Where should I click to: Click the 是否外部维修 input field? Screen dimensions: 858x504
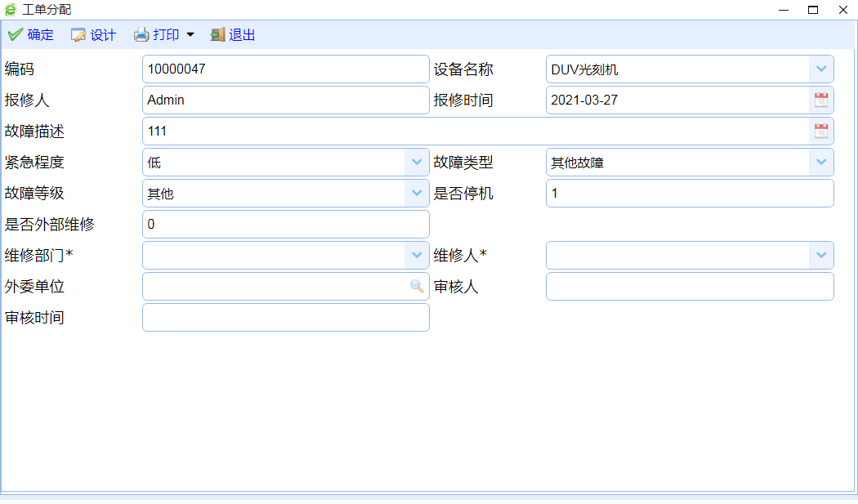(286, 225)
